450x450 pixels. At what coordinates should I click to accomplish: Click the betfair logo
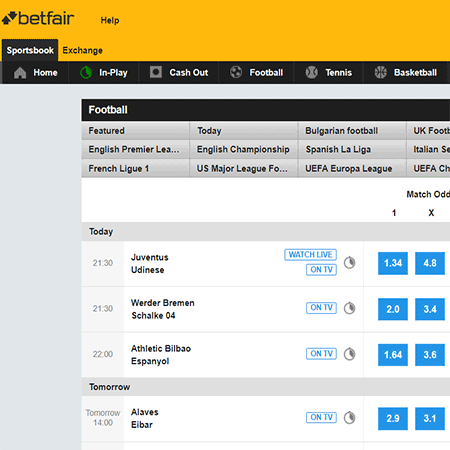pos(38,18)
